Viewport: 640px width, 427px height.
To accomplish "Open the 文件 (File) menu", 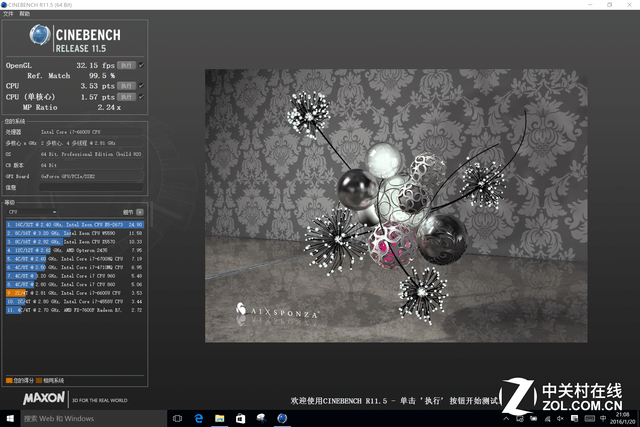I will pyautogui.click(x=10, y=15).
